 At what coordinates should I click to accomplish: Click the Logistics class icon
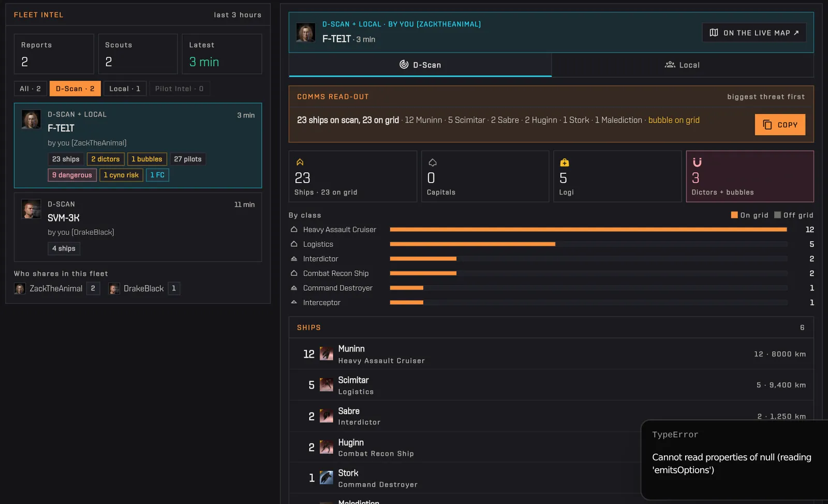tap(294, 244)
